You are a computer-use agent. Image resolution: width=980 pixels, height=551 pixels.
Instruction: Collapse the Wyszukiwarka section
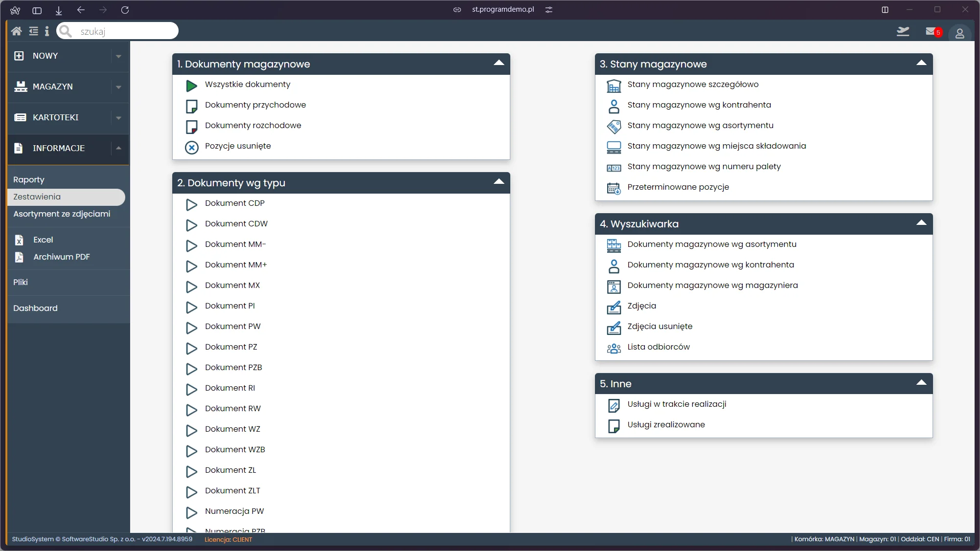pos(920,222)
